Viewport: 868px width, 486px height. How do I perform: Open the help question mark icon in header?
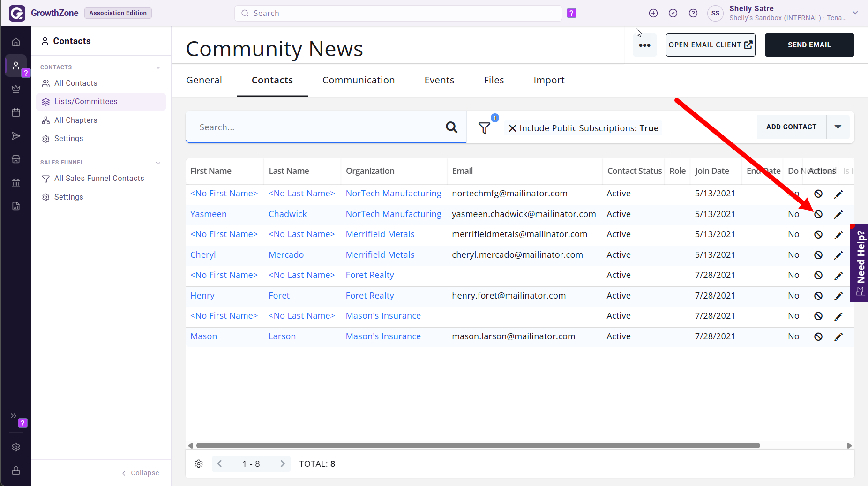(693, 13)
